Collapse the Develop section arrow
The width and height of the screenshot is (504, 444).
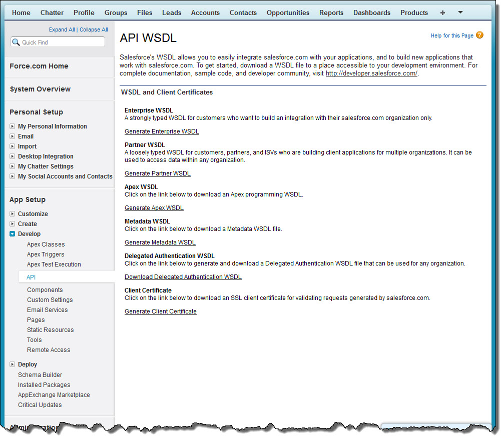(x=12, y=233)
